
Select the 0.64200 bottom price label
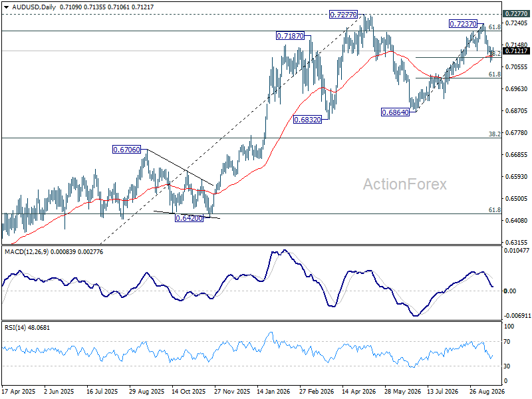[190, 218]
